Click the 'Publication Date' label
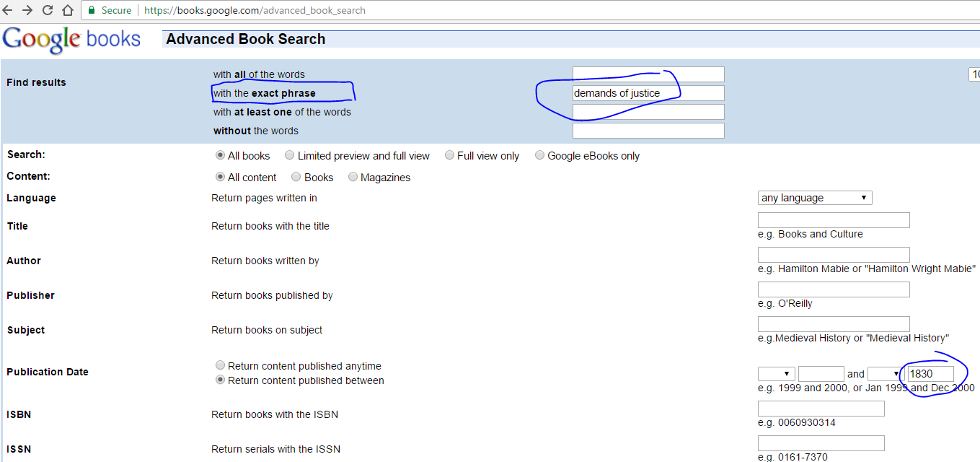This screenshot has width=980, height=462. pyautogui.click(x=48, y=372)
